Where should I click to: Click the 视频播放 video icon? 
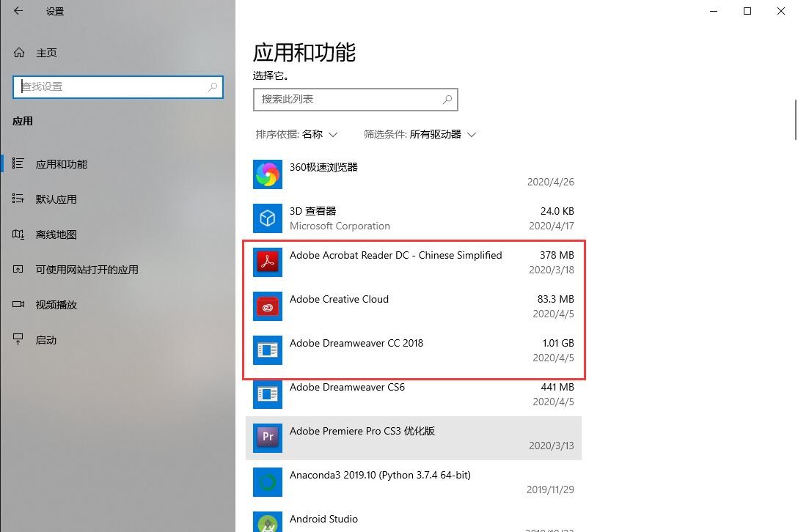pyautogui.click(x=18, y=304)
